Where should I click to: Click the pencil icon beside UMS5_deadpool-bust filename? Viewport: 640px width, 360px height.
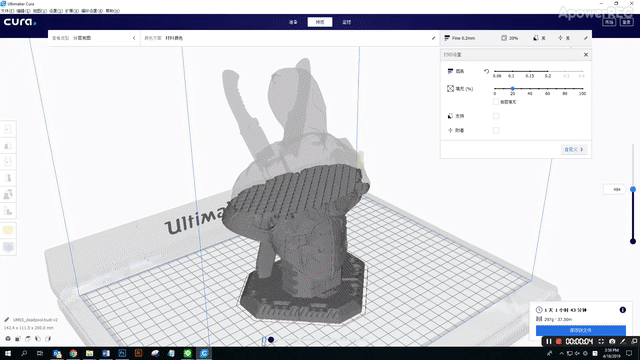pyautogui.click(x=7, y=320)
